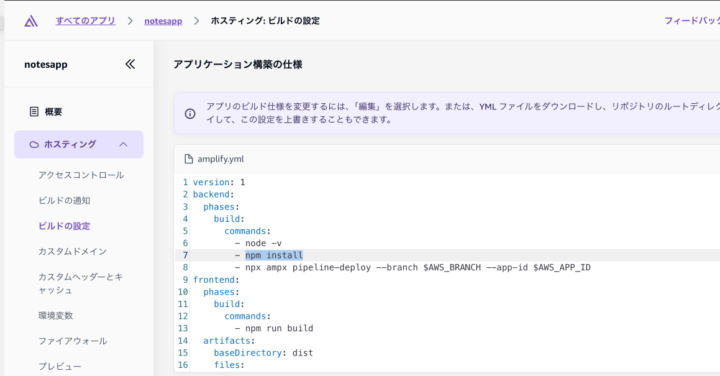720x376 pixels.
Task: Click the Amplify logo icon
Action: (31, 21)
